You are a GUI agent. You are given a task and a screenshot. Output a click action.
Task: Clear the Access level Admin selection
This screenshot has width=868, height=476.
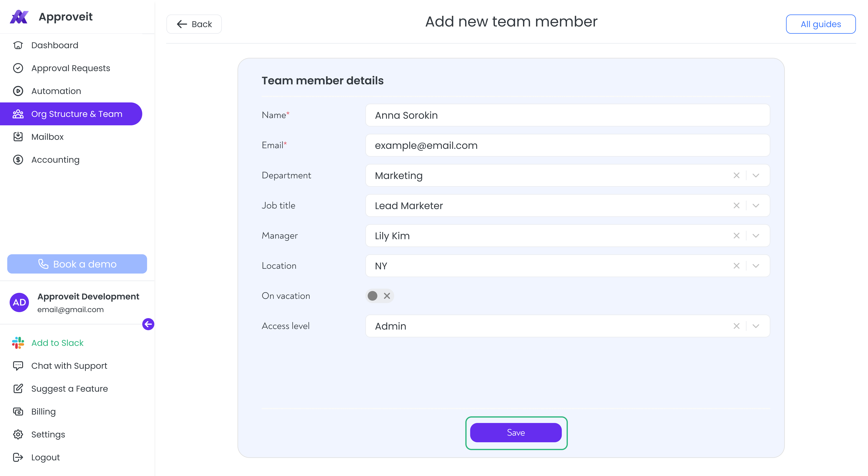click(x=736, y=326)
